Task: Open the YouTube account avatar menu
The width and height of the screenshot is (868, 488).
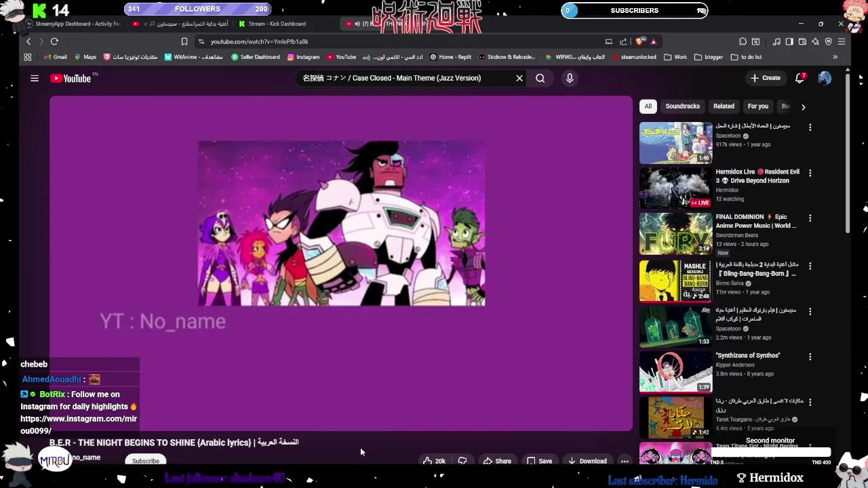Action: [x=825, y=78]
